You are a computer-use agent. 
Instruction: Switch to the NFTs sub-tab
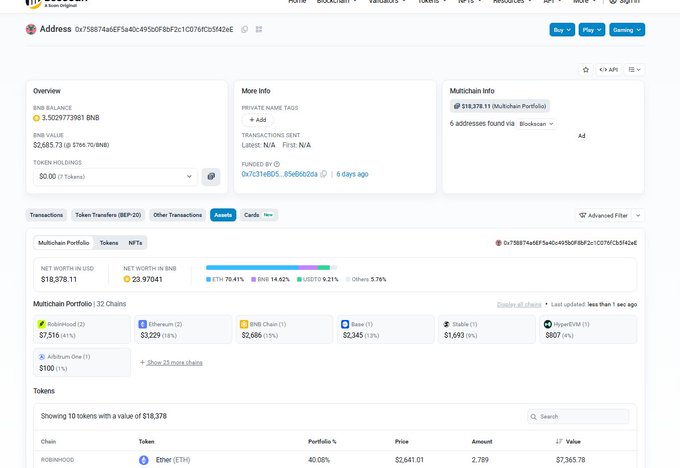[x=135, y=243]
